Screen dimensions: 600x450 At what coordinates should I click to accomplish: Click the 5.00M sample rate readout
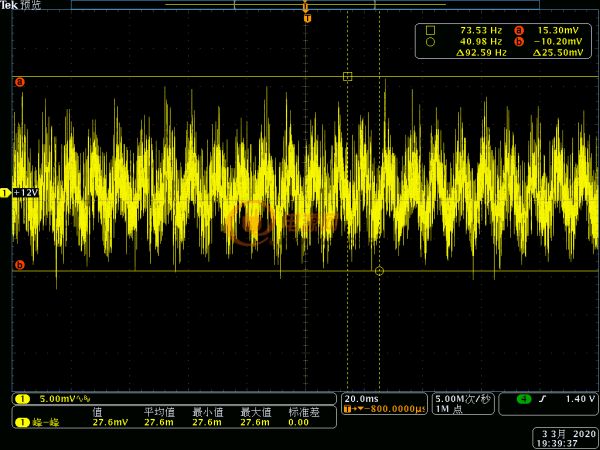(x=462, y=399)
